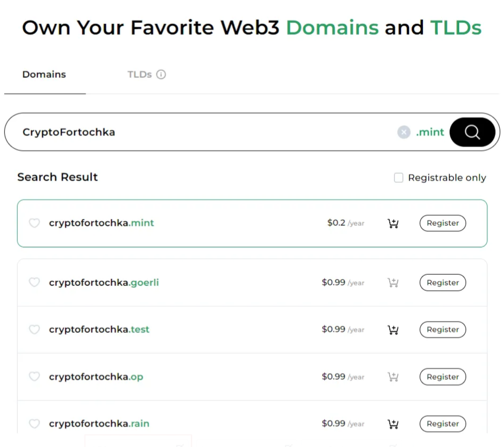Select the Domains tab

click(x=44, y=75)
